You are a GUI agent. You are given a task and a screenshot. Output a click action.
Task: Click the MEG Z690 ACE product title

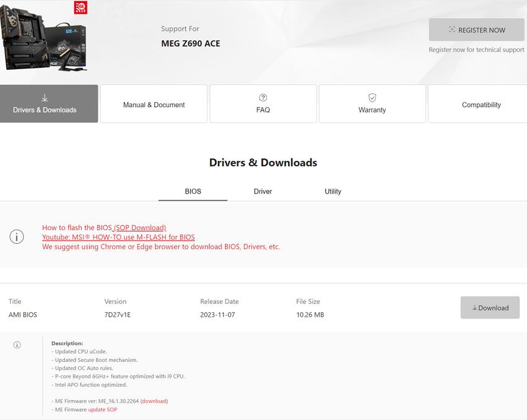pos(191,44)
